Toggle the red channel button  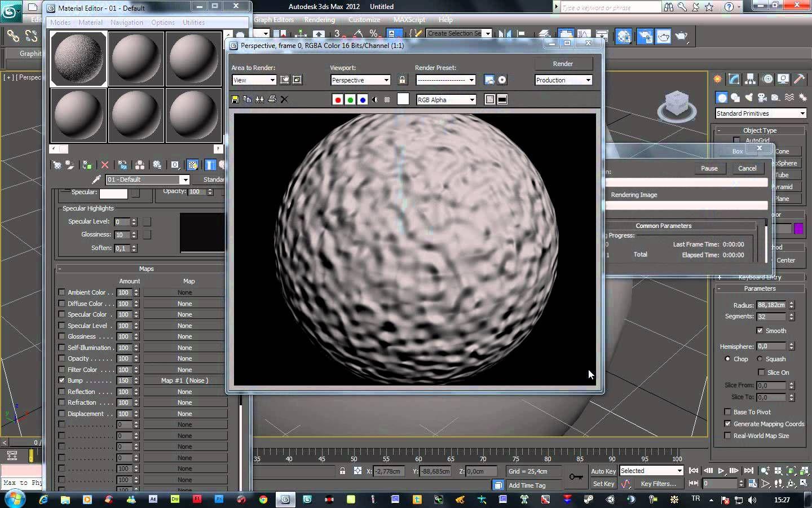click(x=338, y=100)
